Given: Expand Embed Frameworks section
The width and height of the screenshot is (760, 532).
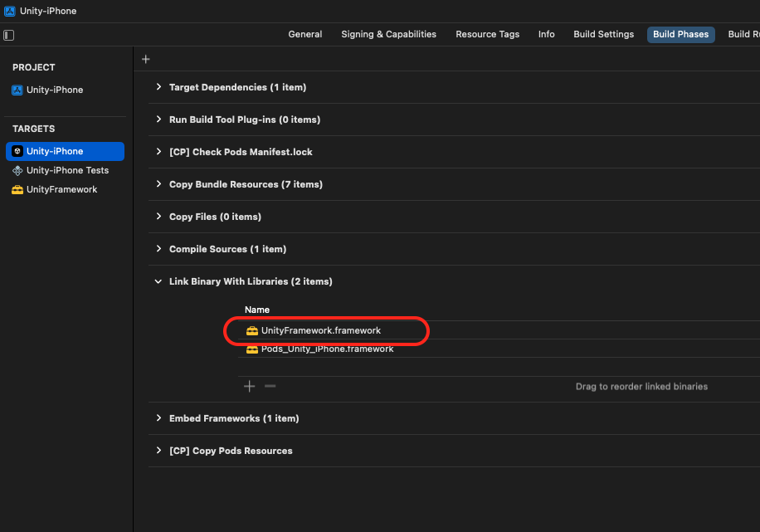Looking at the screenshot, I should (158, 418).
